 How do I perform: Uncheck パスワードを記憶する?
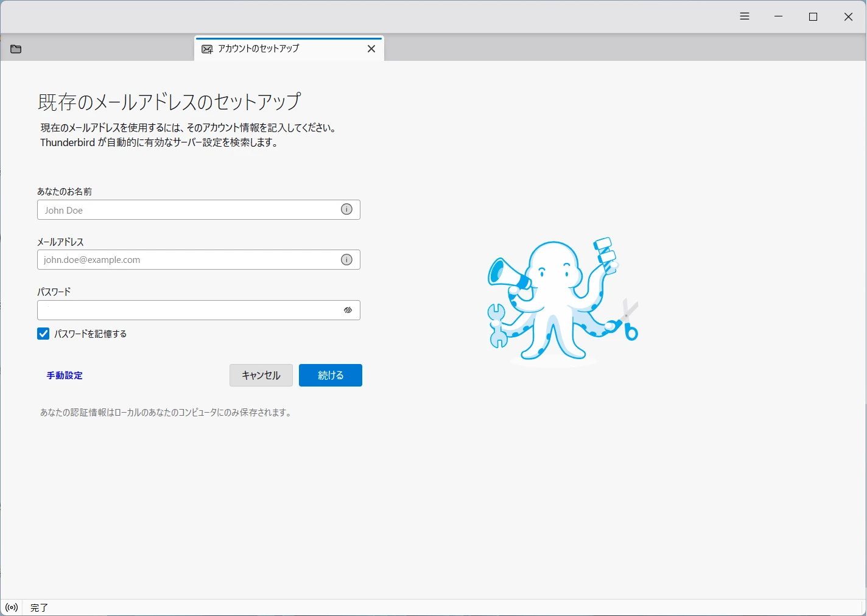(43, 334)
